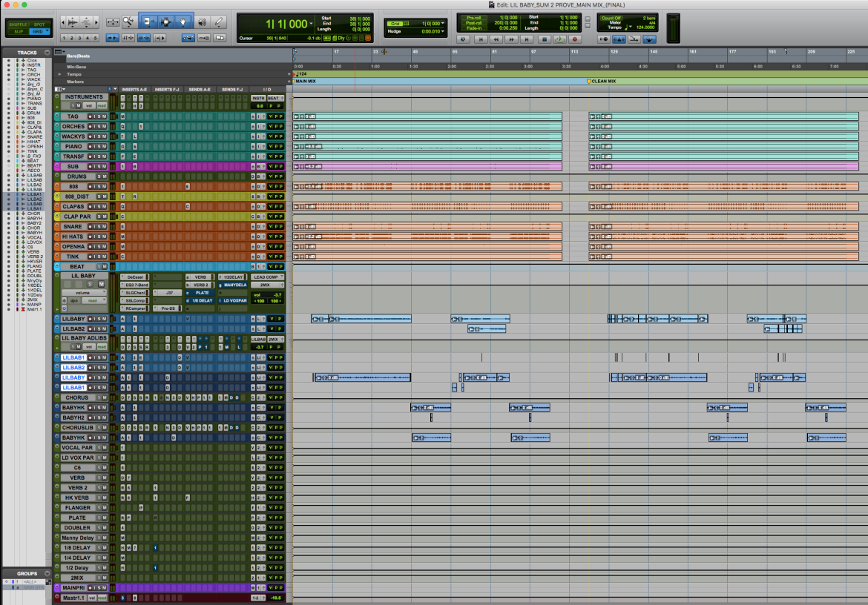
Task: Click the Zoom preset 3 button
Action: [79, 38]
